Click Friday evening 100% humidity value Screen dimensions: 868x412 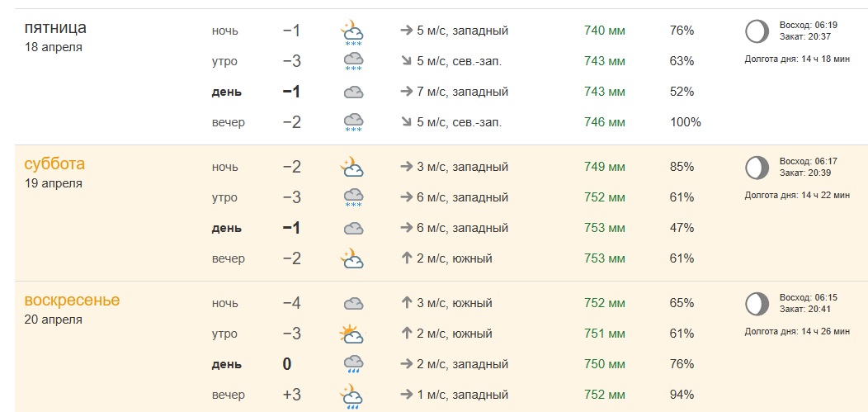[x=686, y=122]
